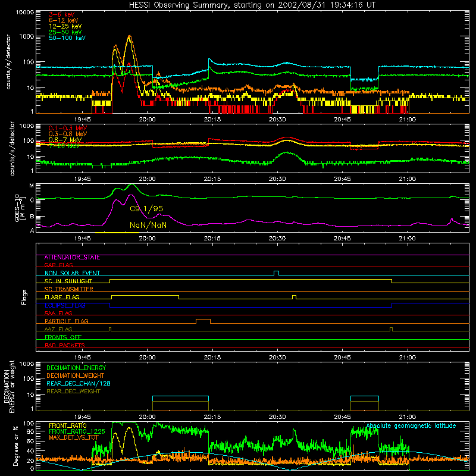Select the dim AAZ_FLAG label
The height and width of the screenshot is (476, 476).
tap(58, 329)
